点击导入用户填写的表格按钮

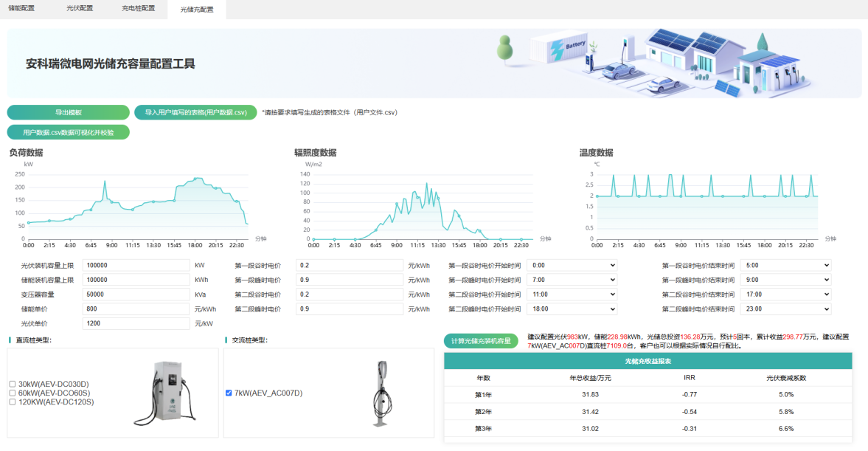pyautogui.click(x=195, y=111)
